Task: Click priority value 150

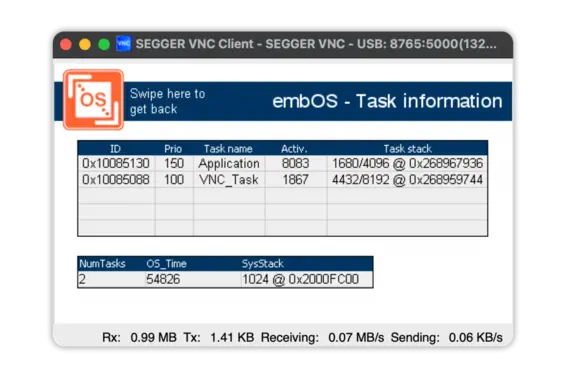Action: [174, 164]
